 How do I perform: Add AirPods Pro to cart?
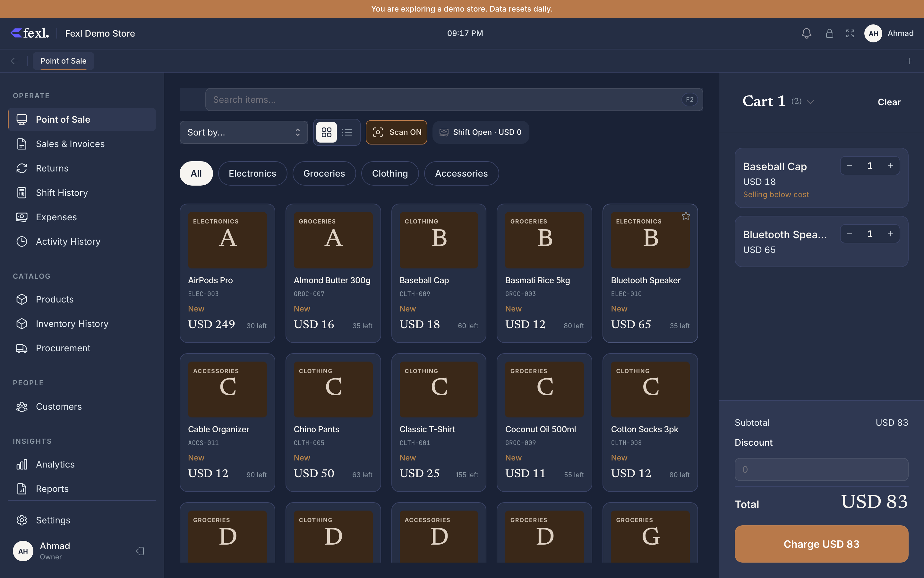click(x=227, y=273)
